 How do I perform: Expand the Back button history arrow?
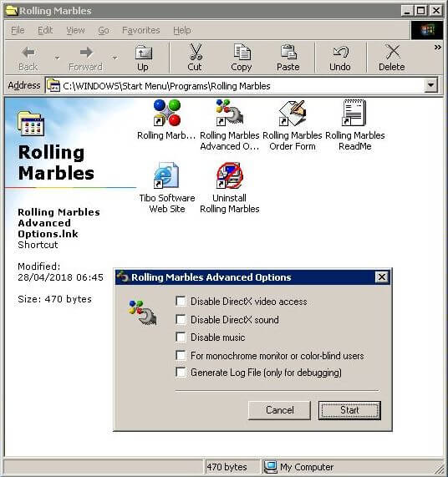tap(57, 58)
